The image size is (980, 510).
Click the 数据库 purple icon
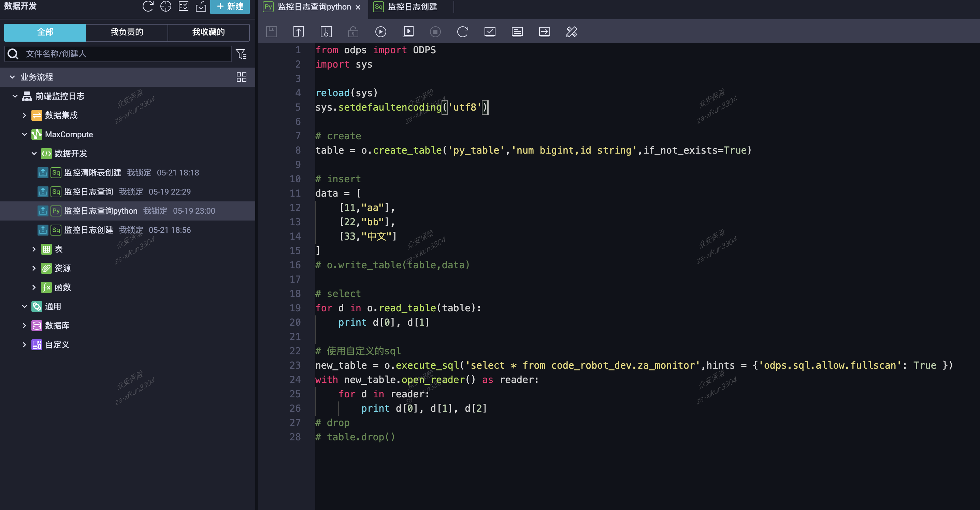pyautogui.click(x=37, y=325)
